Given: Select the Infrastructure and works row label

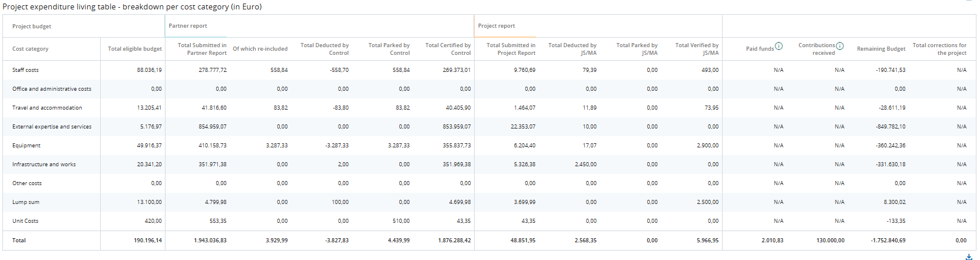Looking at the screenshot, I should (x=44, y=164).
